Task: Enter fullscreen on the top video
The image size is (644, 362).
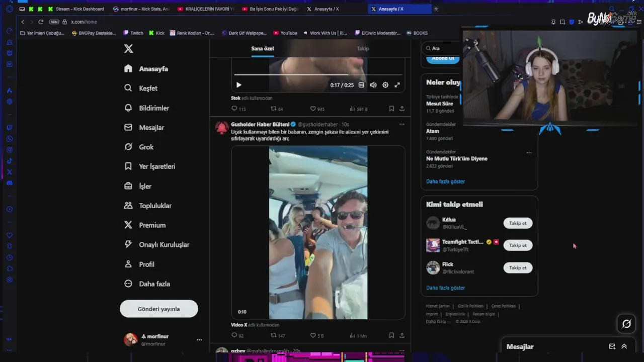Action: [x=397, y=85]
